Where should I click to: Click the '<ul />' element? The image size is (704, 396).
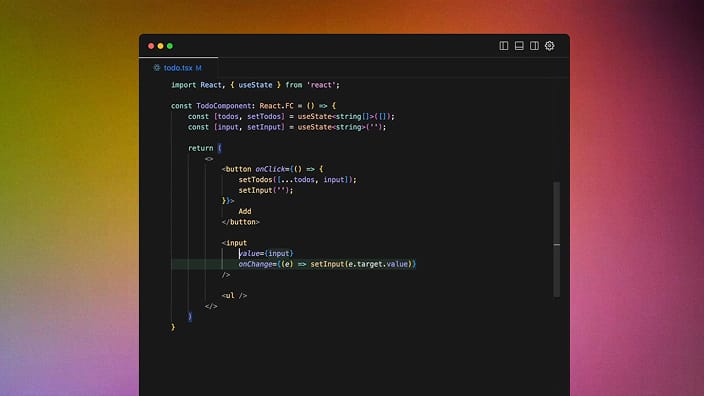(234, 295)
